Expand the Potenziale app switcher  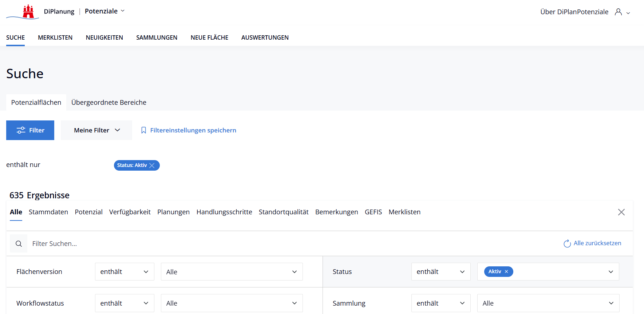coord(104,11)
